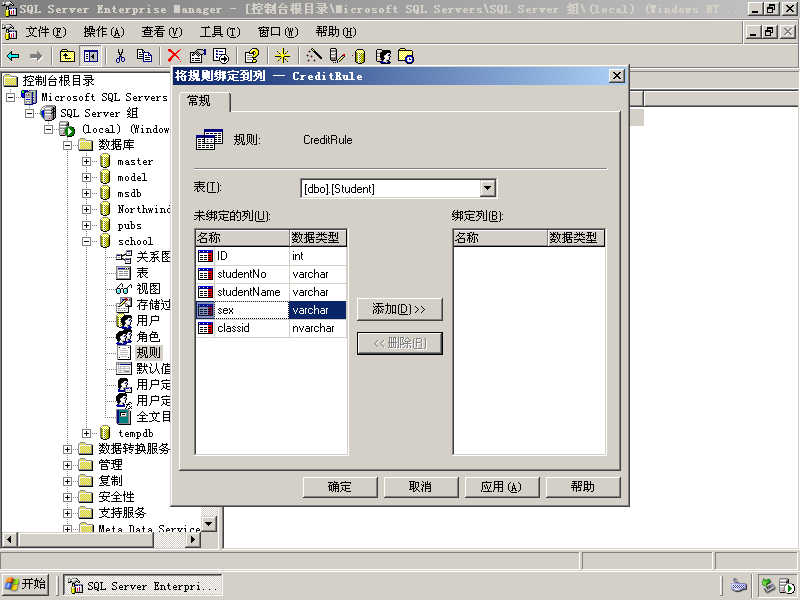Click the 添加(D) >> button

[399, 310]
